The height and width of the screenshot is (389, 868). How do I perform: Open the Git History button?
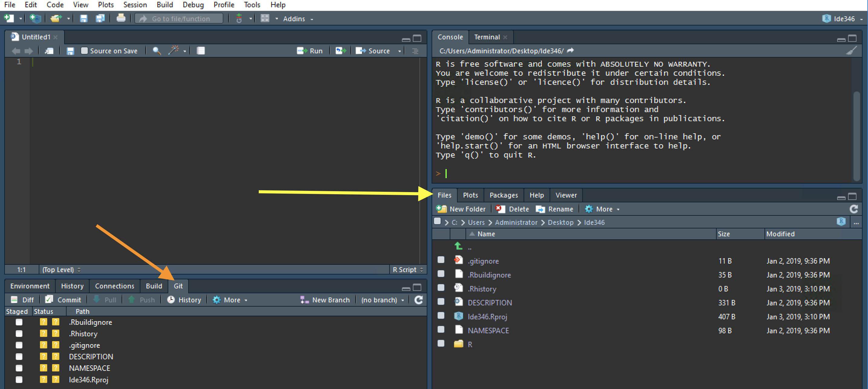(184, 300)
